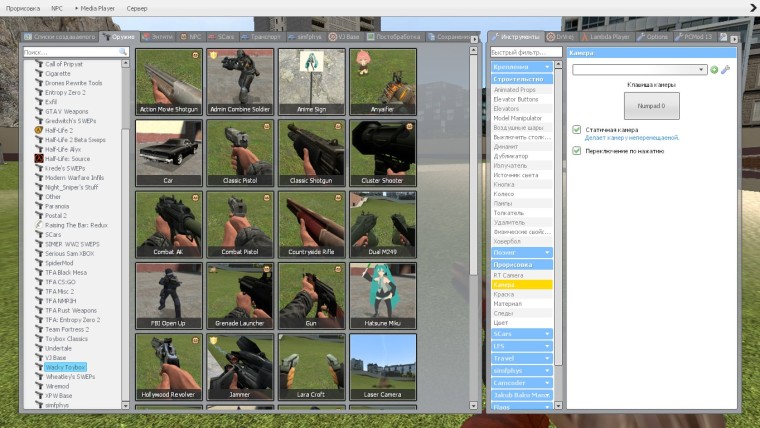
Task: Open the Lambda Player tab
Action: click(x=606, y=37)
